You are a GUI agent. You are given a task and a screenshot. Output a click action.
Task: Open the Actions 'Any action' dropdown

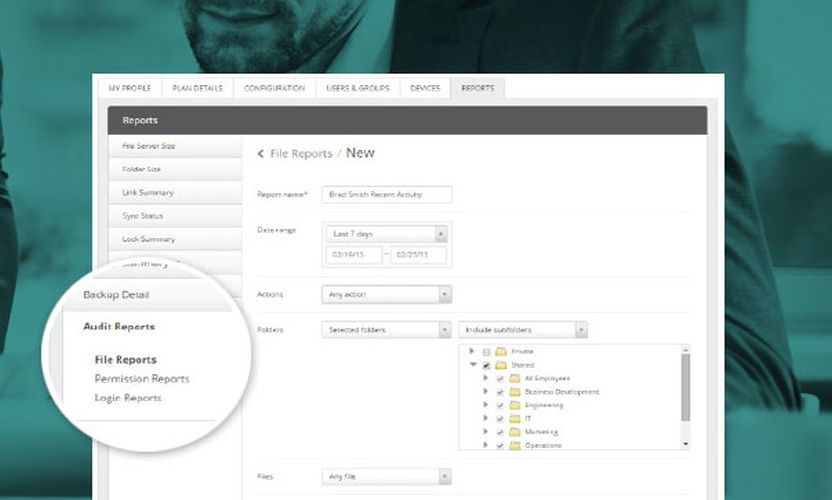(386, 295)
